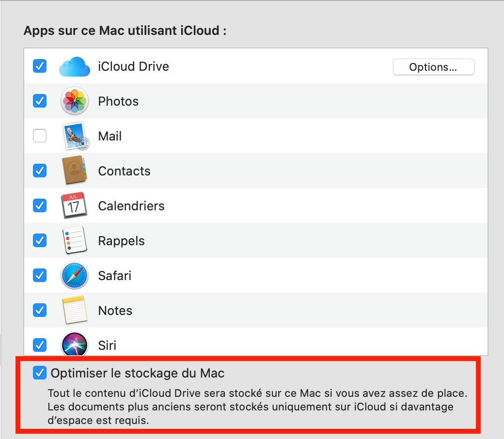504x439 pixels.
Task: Click the Mail label text
Action: tap(110, 136)
